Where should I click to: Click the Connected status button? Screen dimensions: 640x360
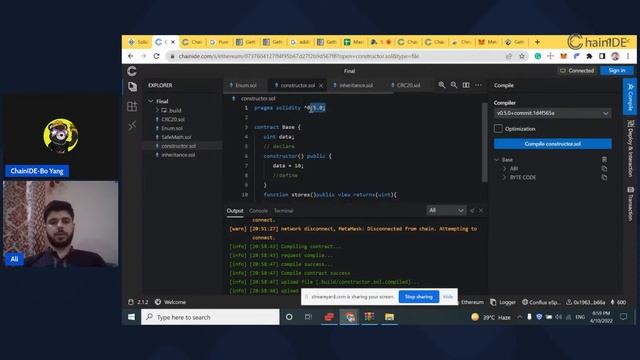click(x=577, y=71)
